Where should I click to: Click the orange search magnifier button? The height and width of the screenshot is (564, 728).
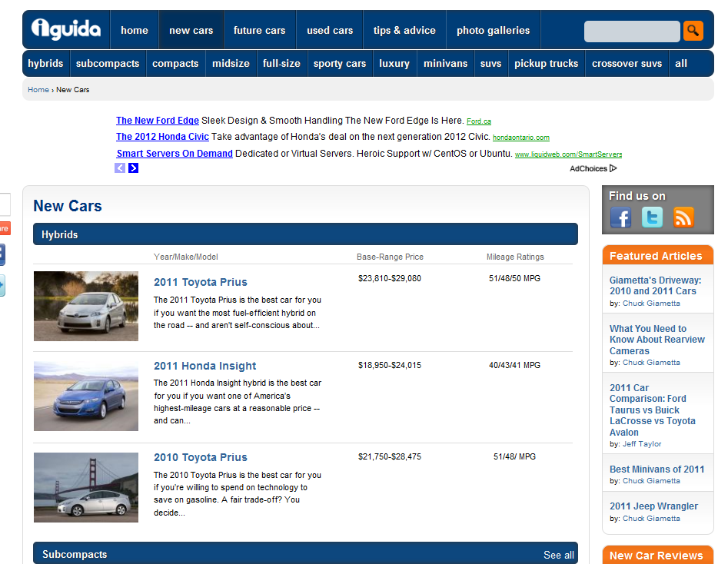click(693, 31)
